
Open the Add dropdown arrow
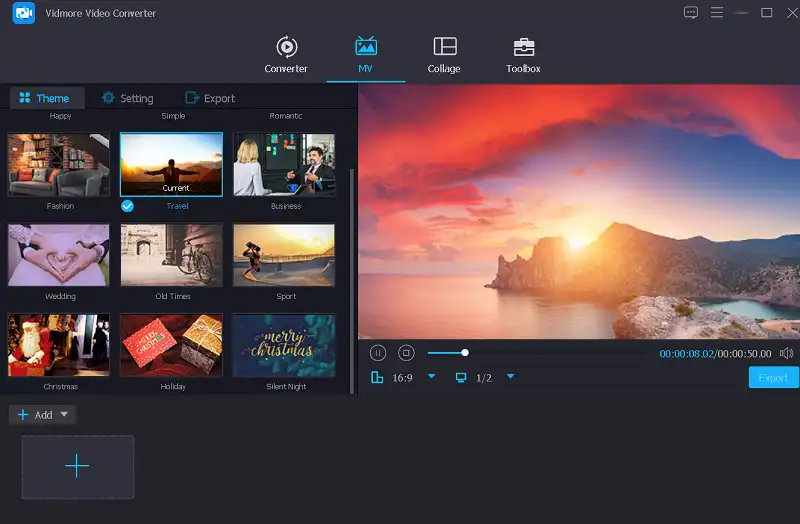(x=65, y=414)
